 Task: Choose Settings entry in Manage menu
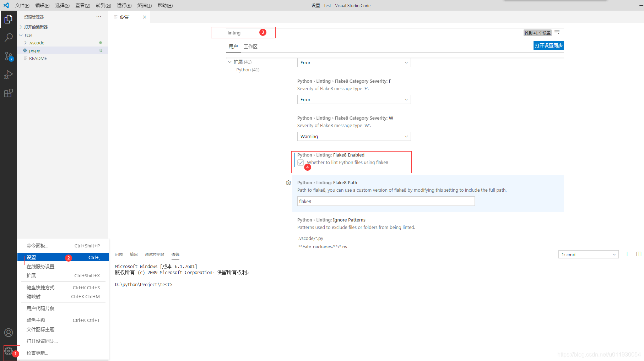pyautogui.click(x=63, y=257)
